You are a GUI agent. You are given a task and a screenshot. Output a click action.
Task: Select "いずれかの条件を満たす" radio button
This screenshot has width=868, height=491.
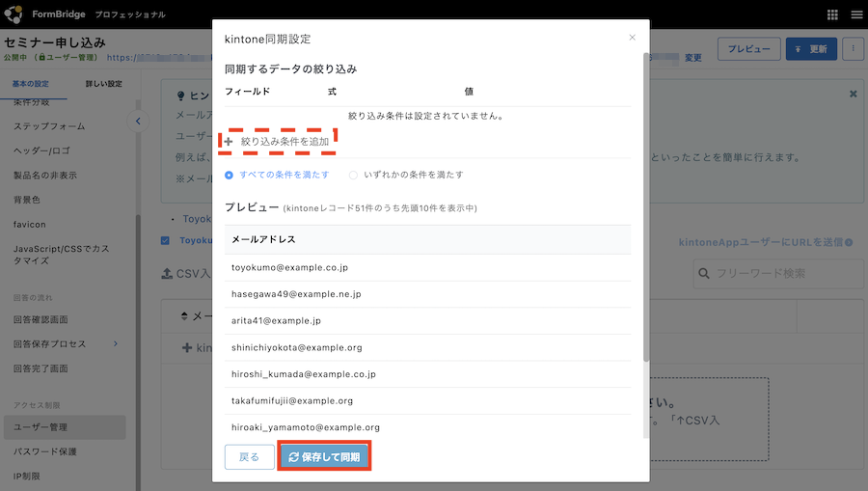[x=353, y=175]
